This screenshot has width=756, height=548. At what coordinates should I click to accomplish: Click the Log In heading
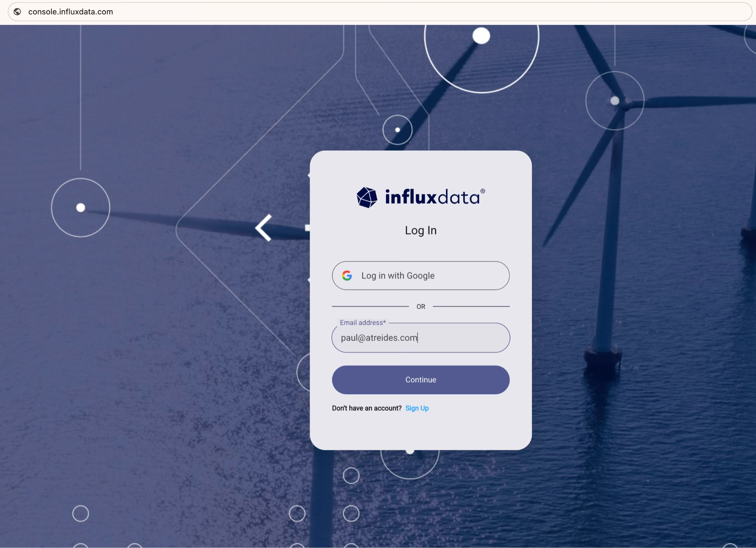tap(420, 230)
